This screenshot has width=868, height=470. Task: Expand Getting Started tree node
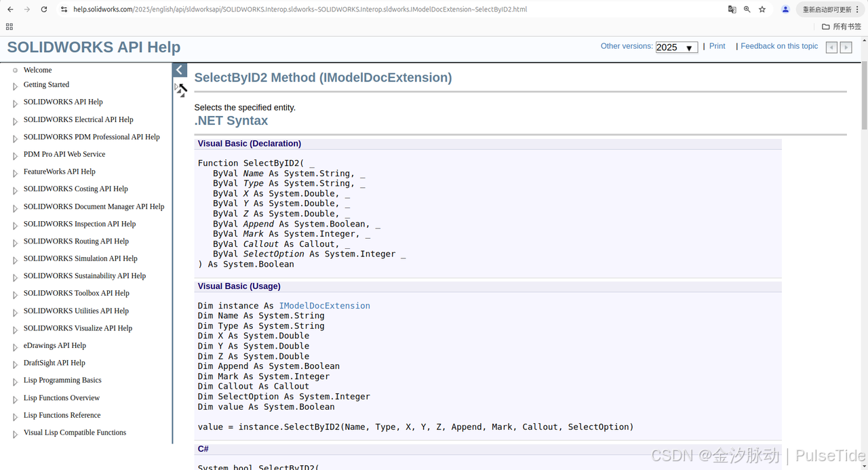click(x=15, y=86)
